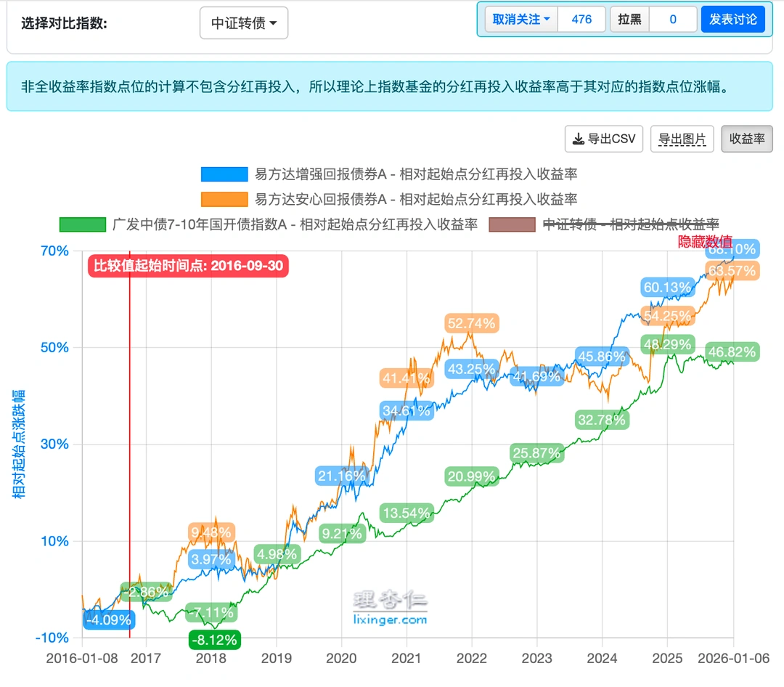
Task: Click the -4.09% blue data label
Action: pyautogui.click(x=109, y=620)
